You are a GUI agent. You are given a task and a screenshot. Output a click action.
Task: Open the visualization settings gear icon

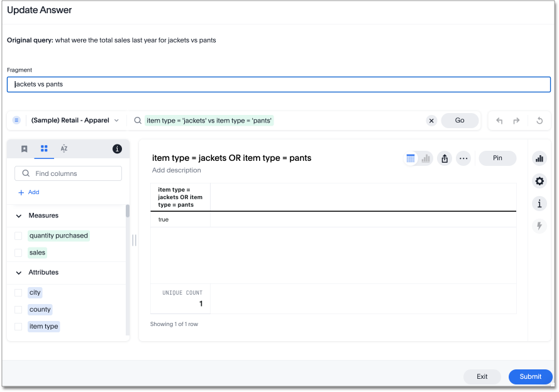[539, 181]
